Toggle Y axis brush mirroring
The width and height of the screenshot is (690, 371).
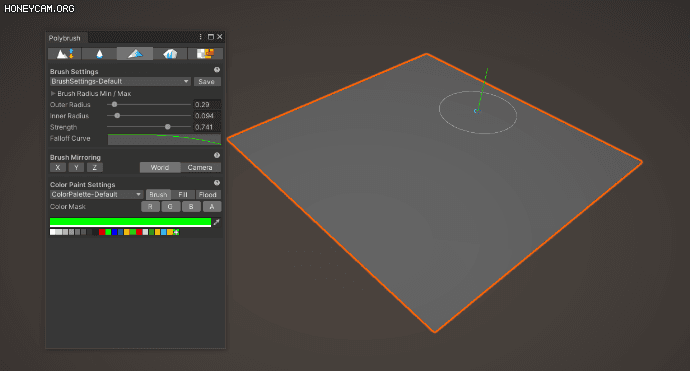(x=76, y=168)
